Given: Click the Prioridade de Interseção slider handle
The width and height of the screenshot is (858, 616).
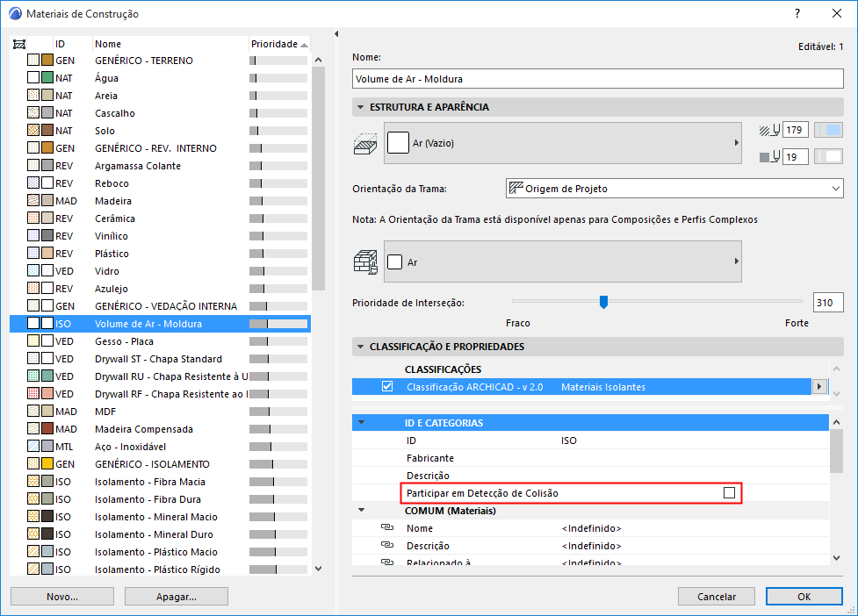Looking at the screenshot, I should [x=603, y=301].
